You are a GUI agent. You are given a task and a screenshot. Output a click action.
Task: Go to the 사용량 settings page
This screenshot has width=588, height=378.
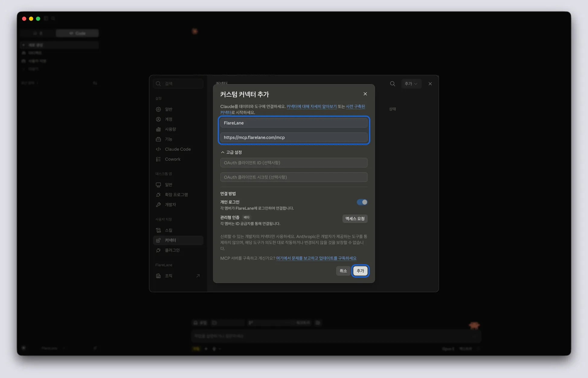pos(178,129)
